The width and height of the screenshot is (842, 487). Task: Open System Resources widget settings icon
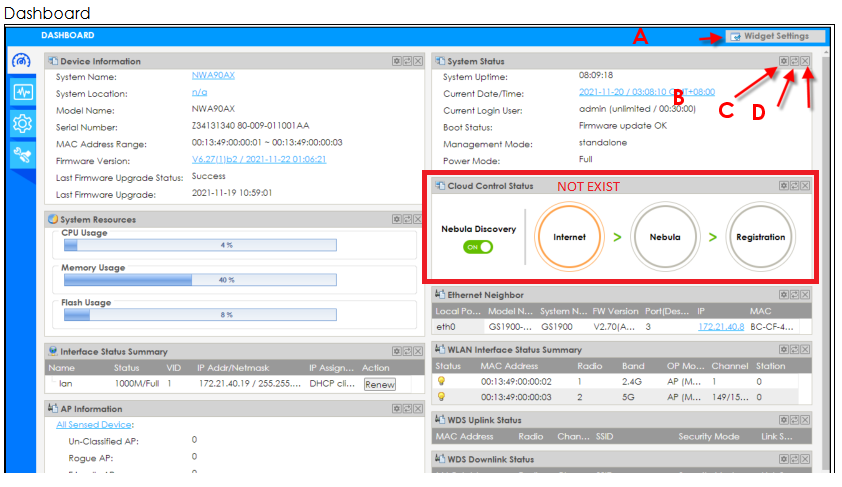coord(396,219)
